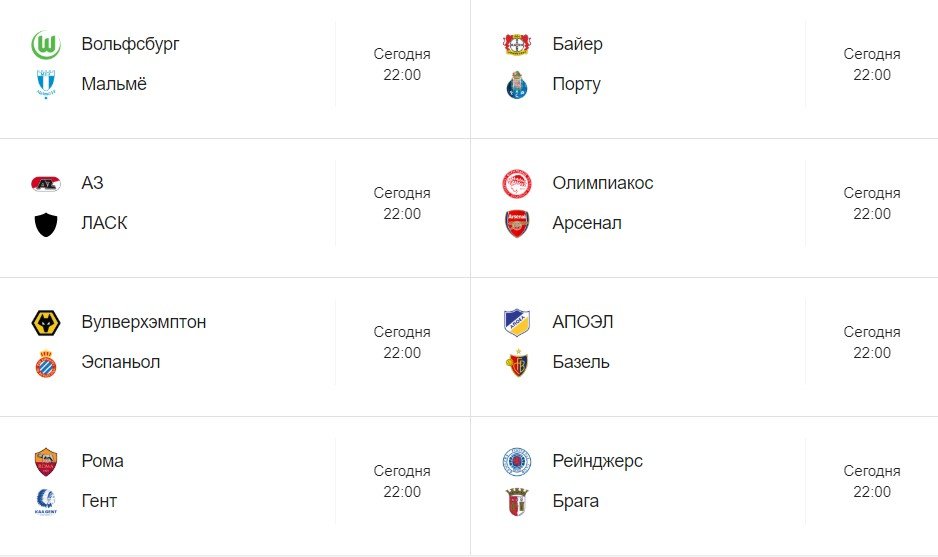Click the Arsenal club badge
This screenshot has width=938, height=557.
(516, 224)
